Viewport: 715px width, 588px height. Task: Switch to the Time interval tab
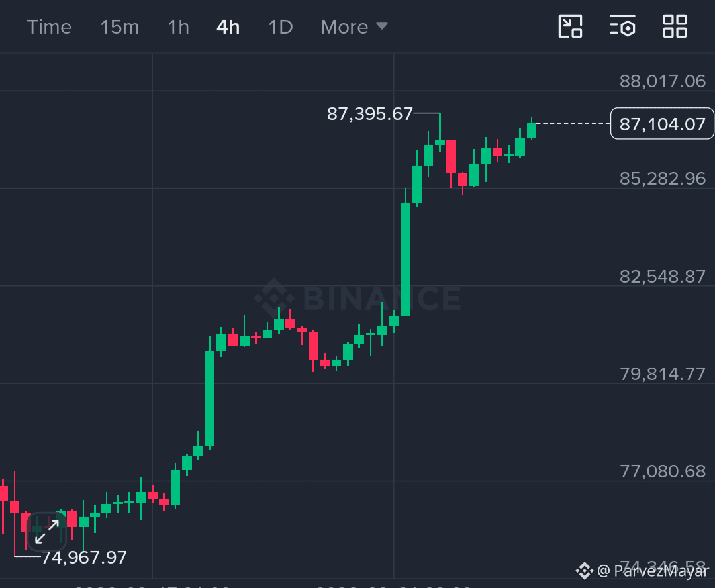tap(49, 27)
